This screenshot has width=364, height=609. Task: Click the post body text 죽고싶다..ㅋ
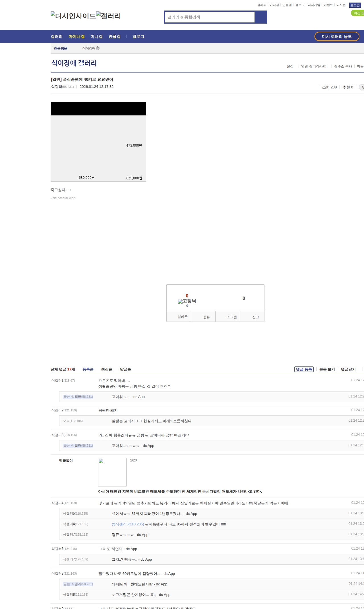(x=61, y=190)
